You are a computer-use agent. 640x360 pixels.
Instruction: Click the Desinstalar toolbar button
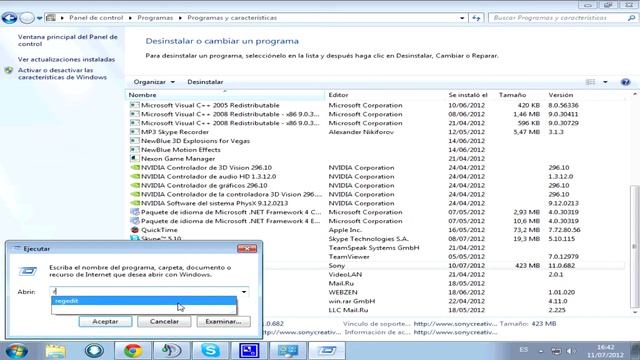(205, 82)
